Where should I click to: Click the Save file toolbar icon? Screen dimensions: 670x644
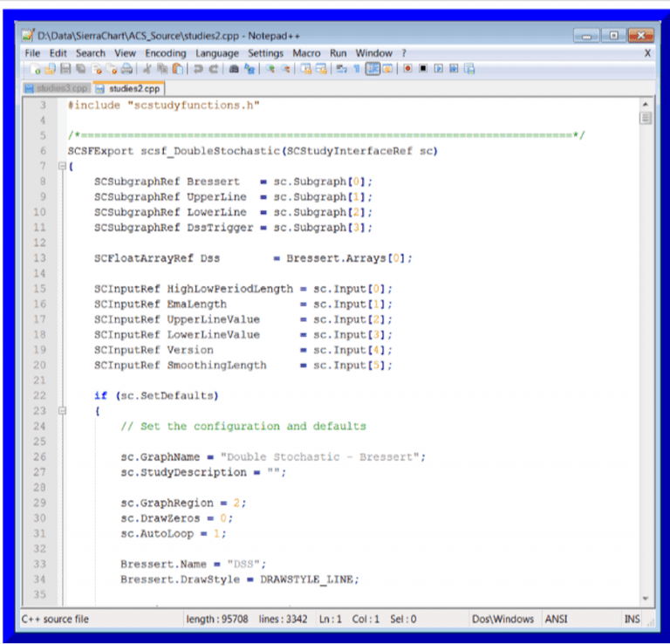64,68
